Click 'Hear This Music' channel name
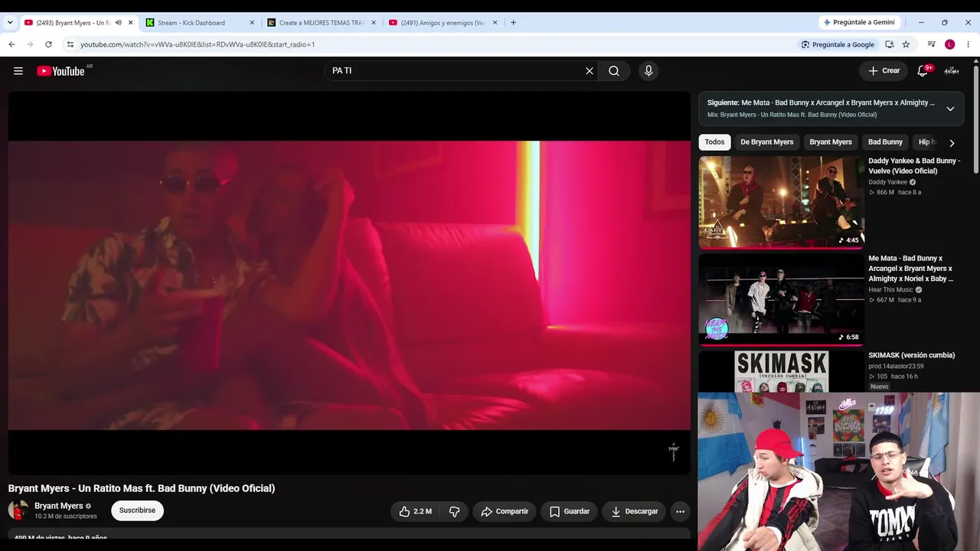Image resolution: width=980 pixels, height=551 pixels. click(890, 290)
